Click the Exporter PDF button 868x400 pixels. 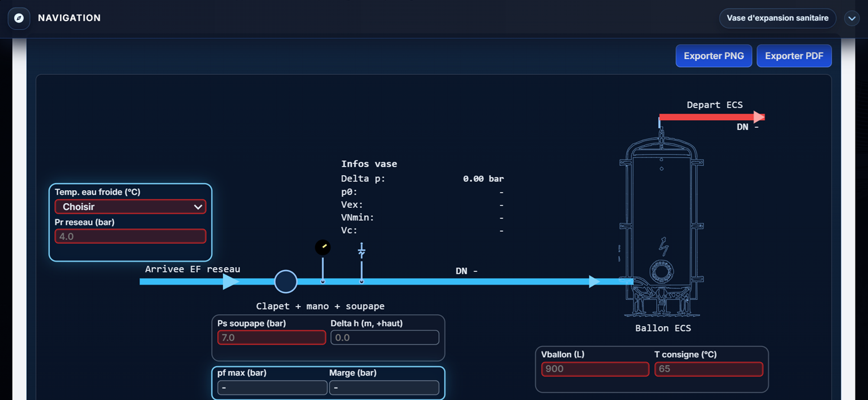[794, 56]
